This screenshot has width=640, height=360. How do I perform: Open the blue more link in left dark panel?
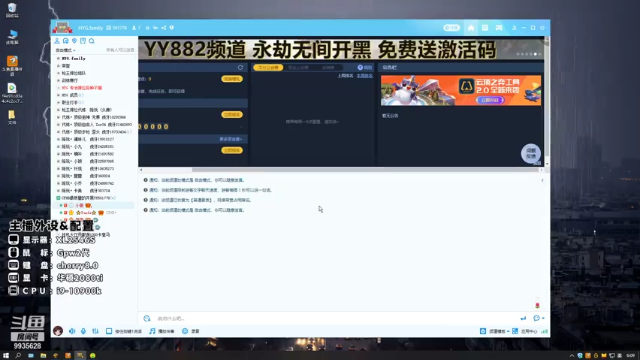click(231, 139)
